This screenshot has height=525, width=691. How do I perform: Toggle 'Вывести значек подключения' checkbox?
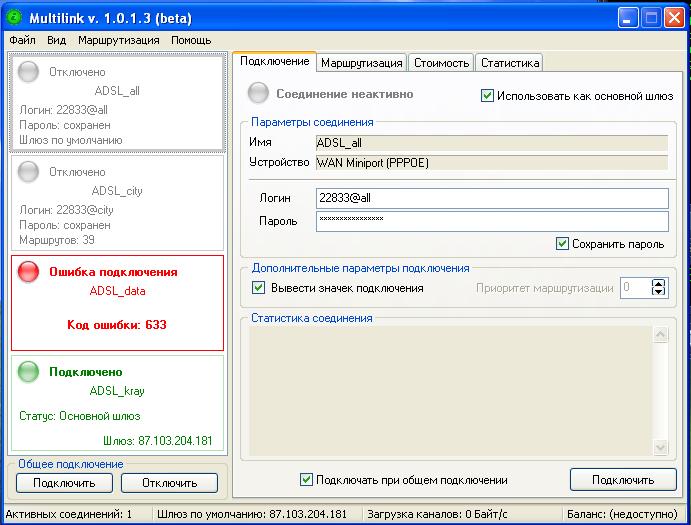pyautogui.click(x=259, y=288)
